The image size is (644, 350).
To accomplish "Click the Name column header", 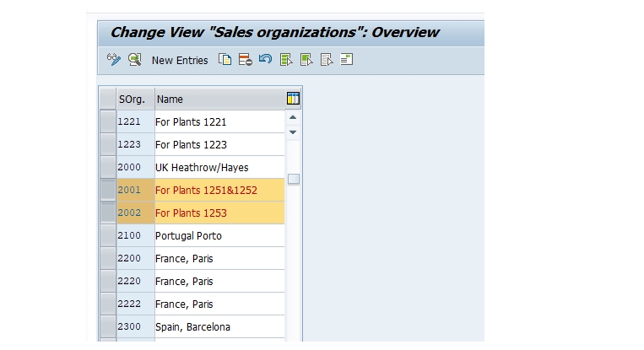I will 219,99.
